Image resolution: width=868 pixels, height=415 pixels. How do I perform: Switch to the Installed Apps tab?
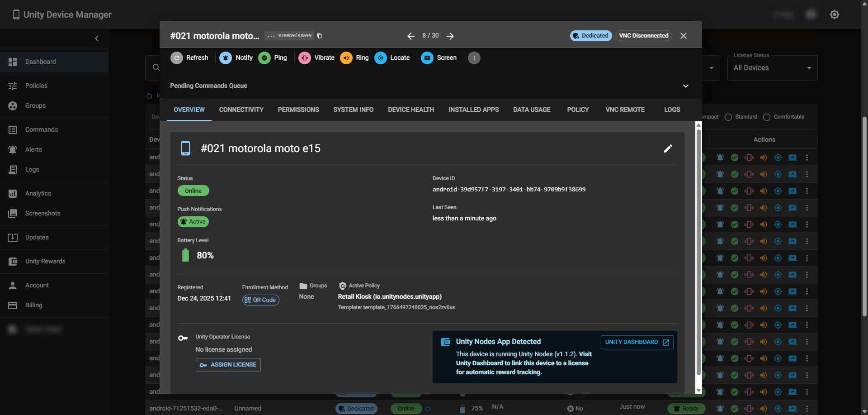point(474,110)
